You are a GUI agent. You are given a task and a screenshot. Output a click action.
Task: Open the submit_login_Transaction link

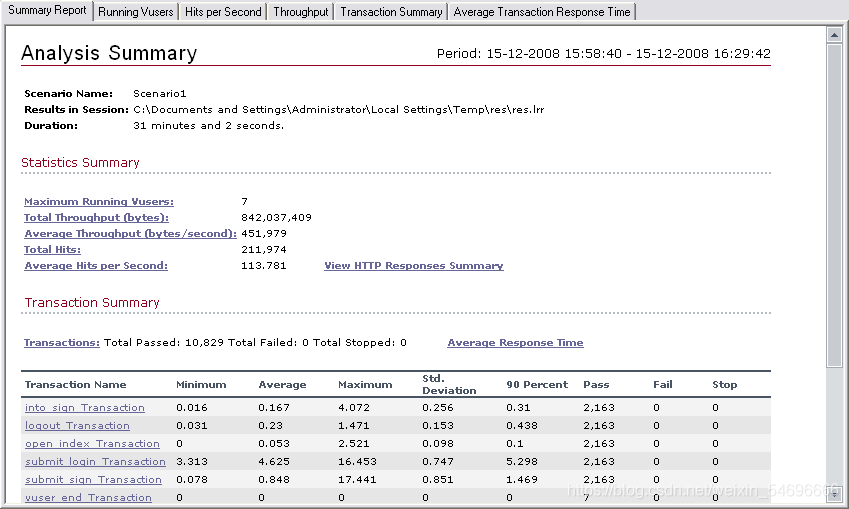coord(95,461)
